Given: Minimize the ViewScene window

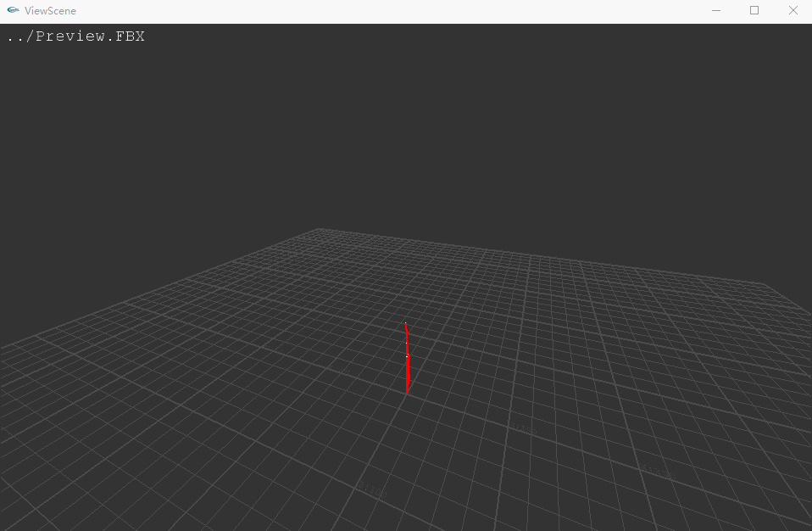Looking at the screenshot, I should [x=716, y=11].
